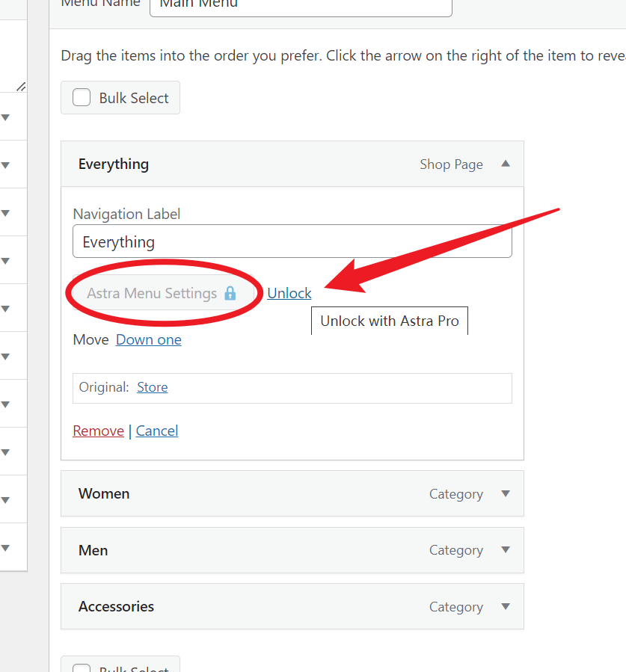Select the Men menu item title
This screenshot has height=672, width=626.
pyautogui.click(x=93, y=550)
